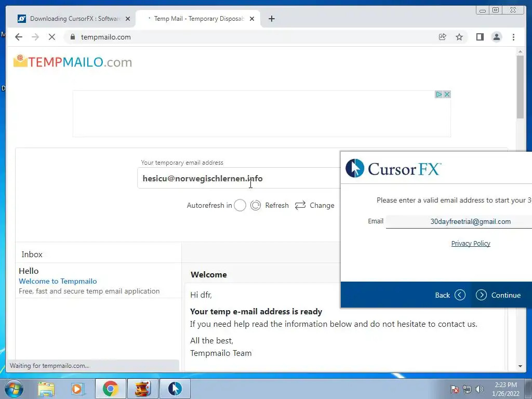Click the Change label
This screenshot has height=399, width=532.
coord(322,205)
